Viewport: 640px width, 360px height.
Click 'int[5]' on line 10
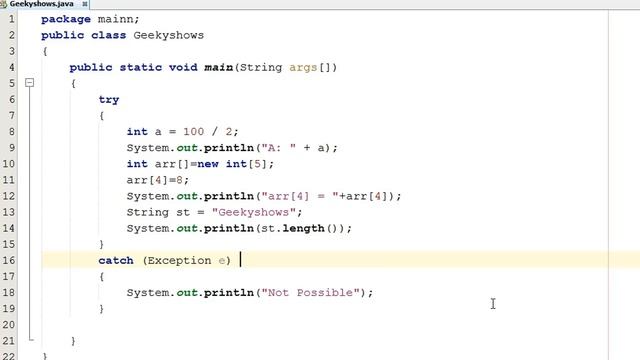pyautogui.click(x=246, y=164)
